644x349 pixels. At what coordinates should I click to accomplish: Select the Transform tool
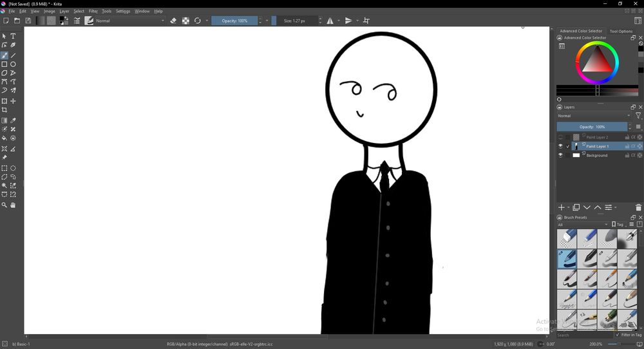point(5,101)
